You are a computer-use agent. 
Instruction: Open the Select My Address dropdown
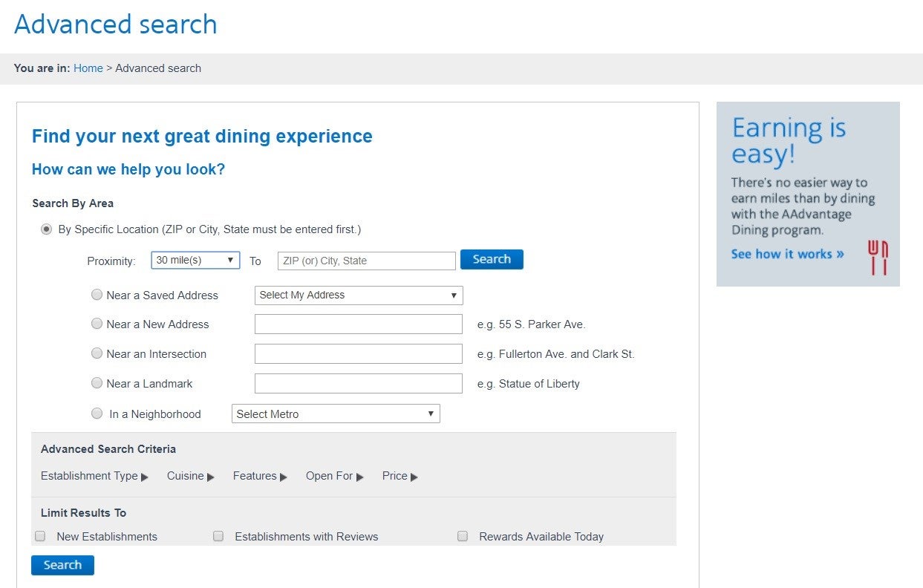click(x=359, y=295)
